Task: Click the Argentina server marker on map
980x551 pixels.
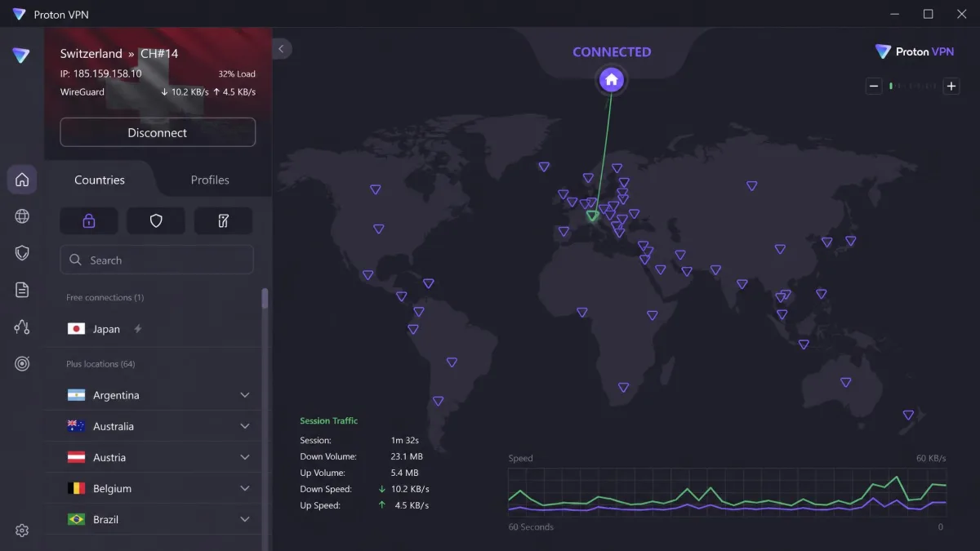Action: 439,401
